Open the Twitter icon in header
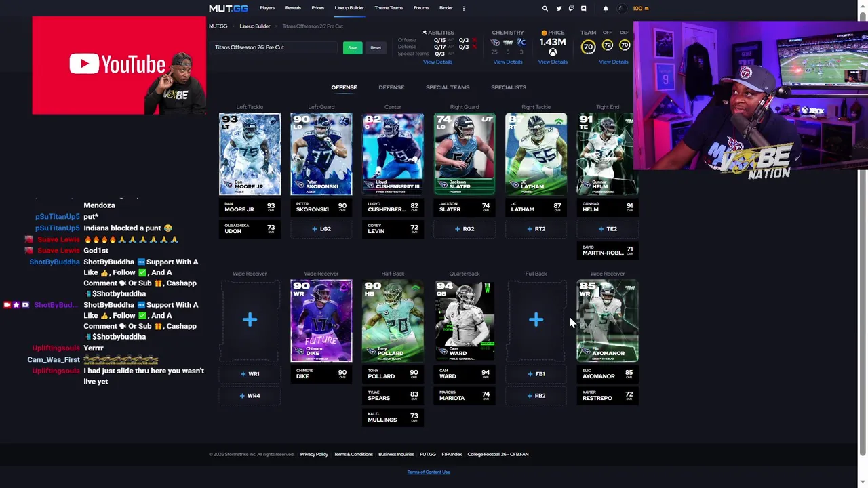 [x=559, y=9]
